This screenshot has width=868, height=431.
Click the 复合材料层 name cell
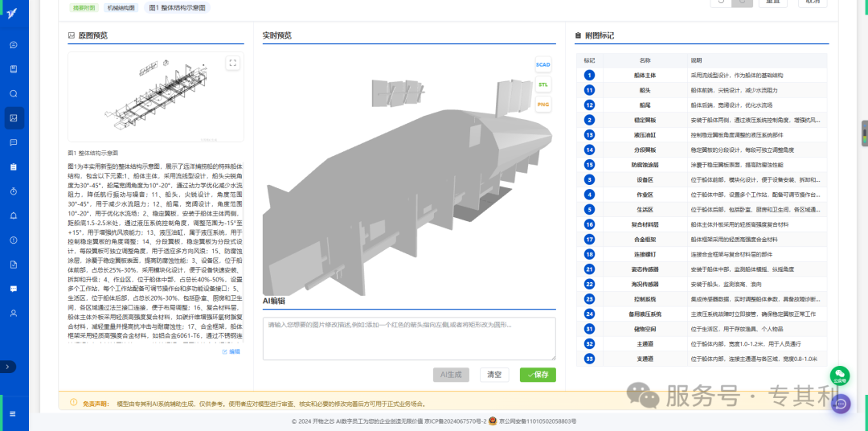(645, 224)
